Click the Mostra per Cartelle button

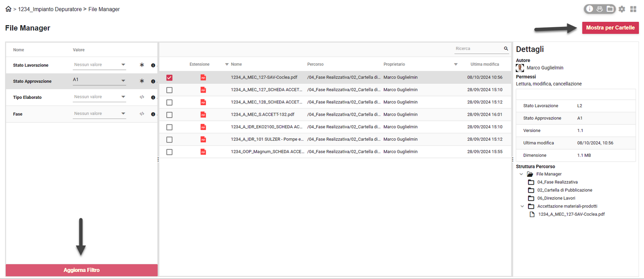(x=610, y=27)
